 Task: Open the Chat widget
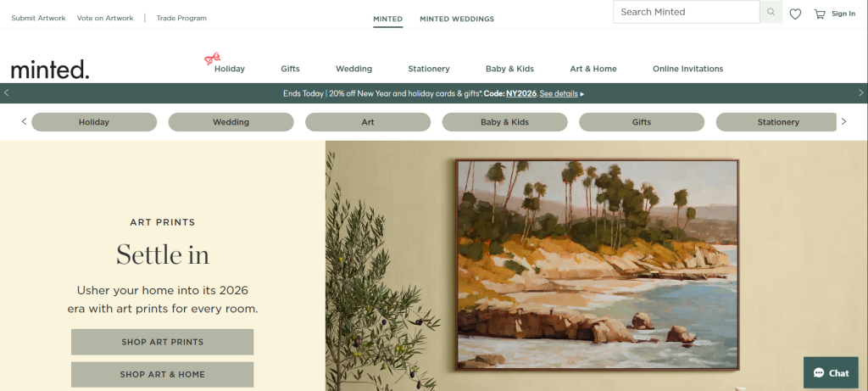click(831, 372)
